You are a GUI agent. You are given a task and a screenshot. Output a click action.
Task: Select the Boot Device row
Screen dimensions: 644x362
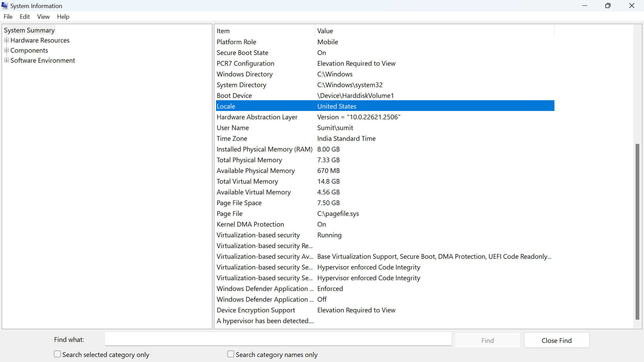(385, 96)
